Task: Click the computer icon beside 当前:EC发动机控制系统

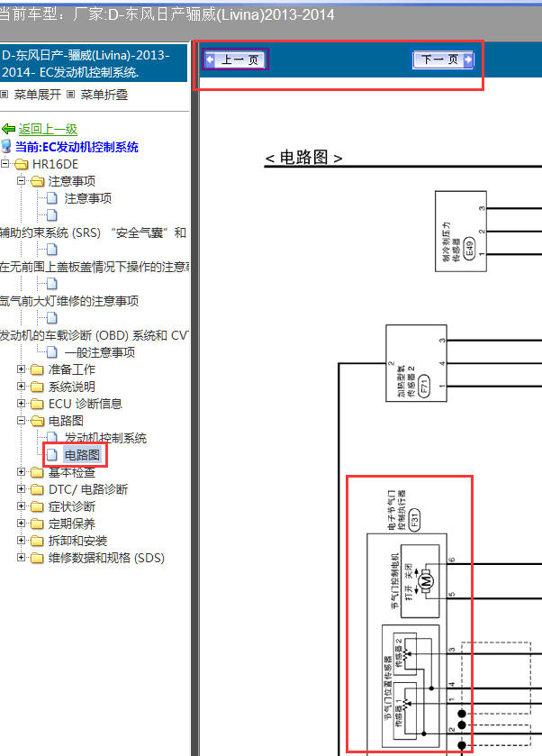Action: [6, 146]
